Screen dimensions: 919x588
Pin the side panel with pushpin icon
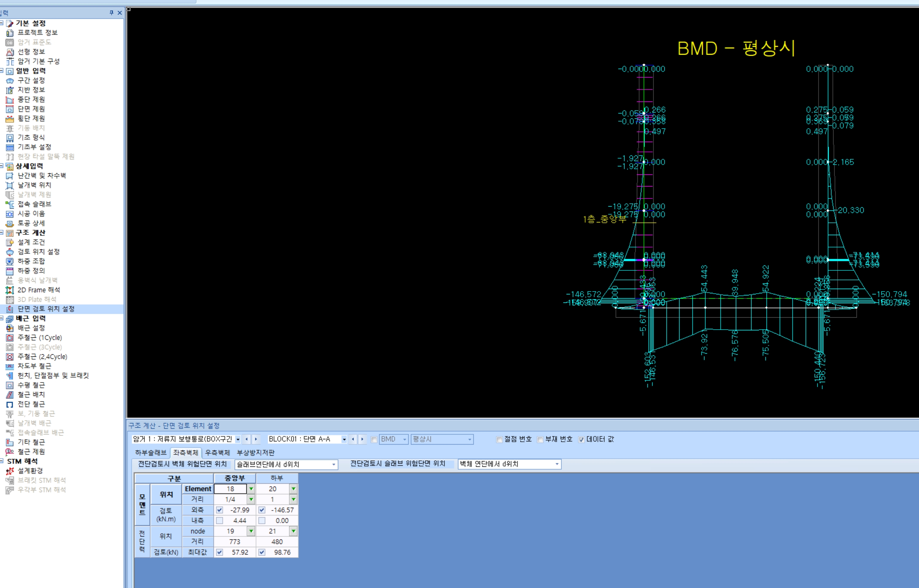coord(111,13)
